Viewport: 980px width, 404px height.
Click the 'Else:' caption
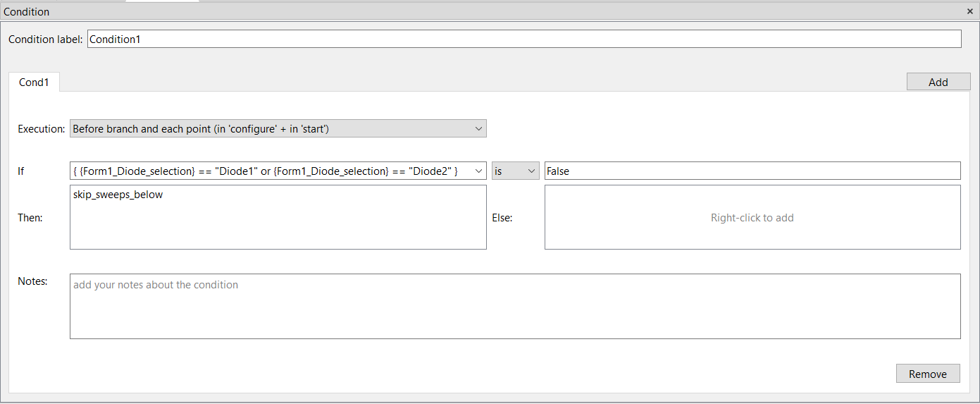(502, 218)
